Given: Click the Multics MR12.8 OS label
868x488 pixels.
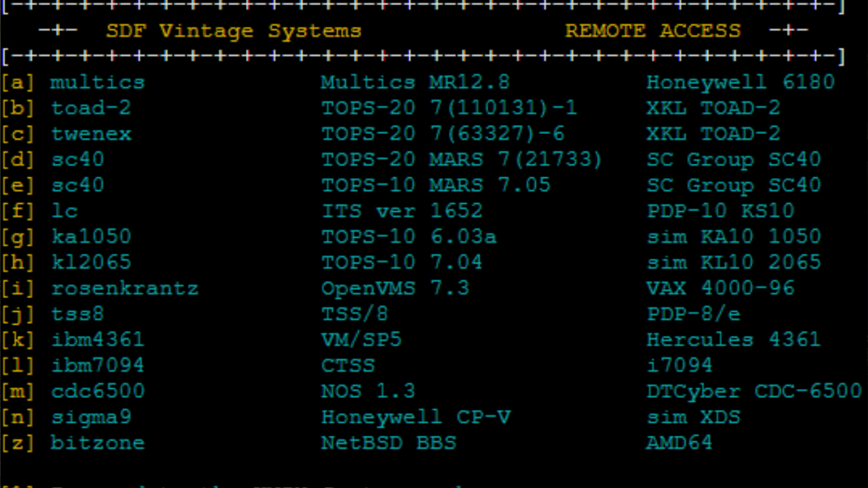Looking at the screenshot, I should 415,82.
